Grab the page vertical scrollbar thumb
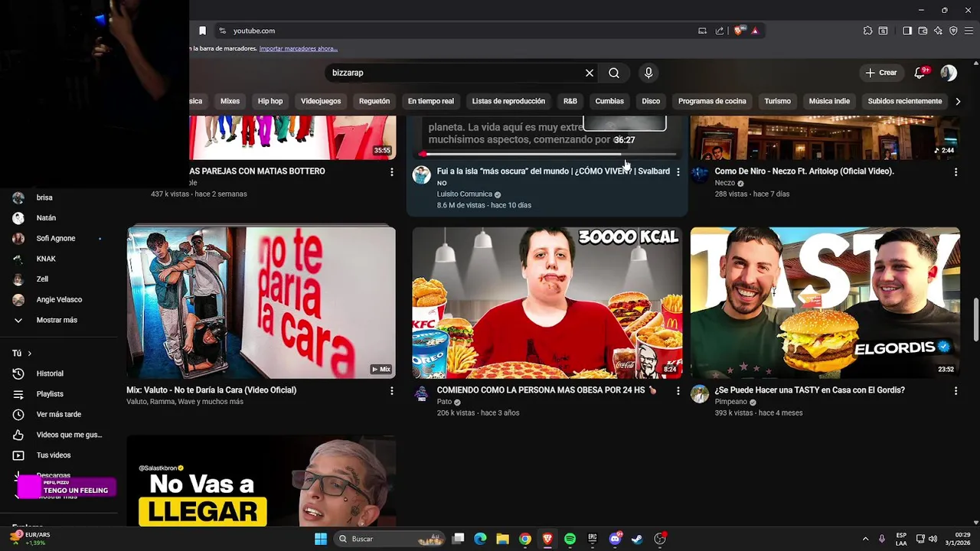This screenshot has width=980, height=551. pos(975,320)
